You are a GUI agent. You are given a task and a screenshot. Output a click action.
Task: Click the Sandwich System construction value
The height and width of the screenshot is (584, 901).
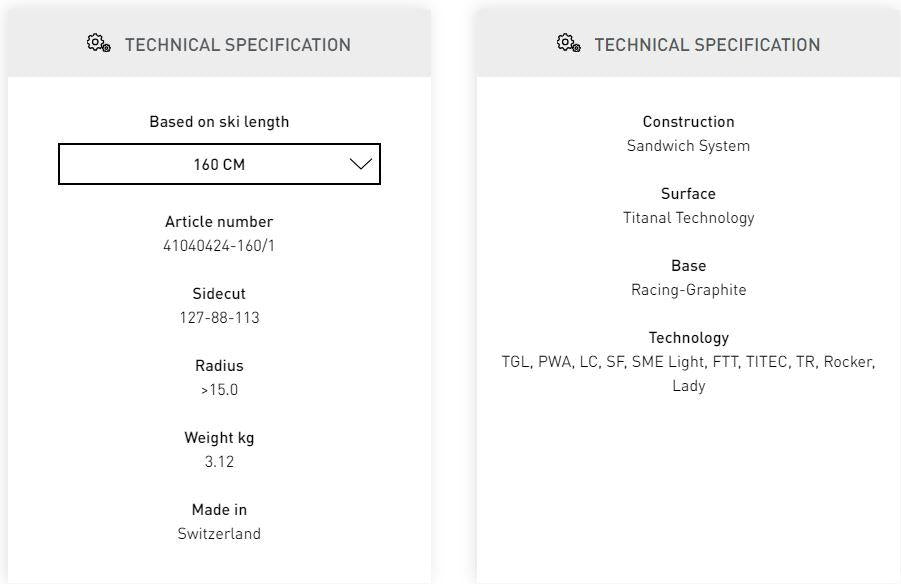point(688,146)
